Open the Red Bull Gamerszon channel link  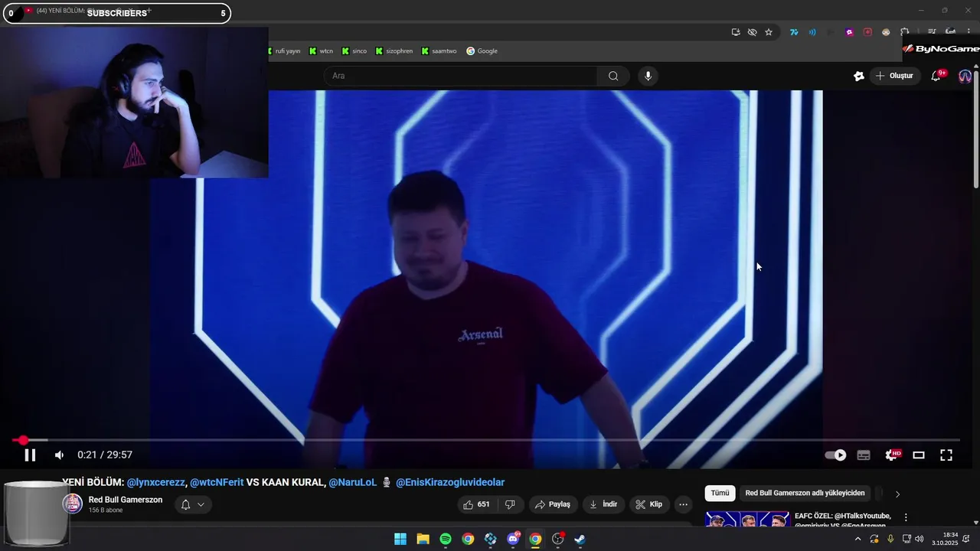click(x=126, y=500)
